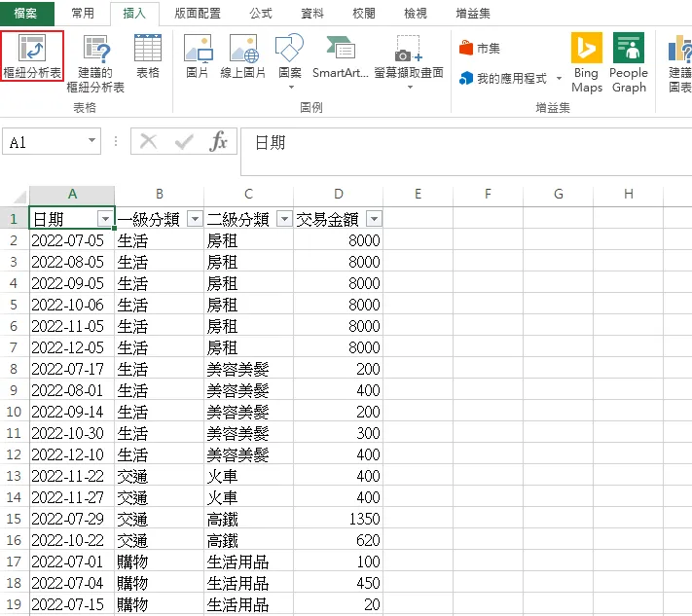Image resolution: width=692 pixels, height=616 pixels.
Task: Select row 13 header
Action: click(14, 476)
